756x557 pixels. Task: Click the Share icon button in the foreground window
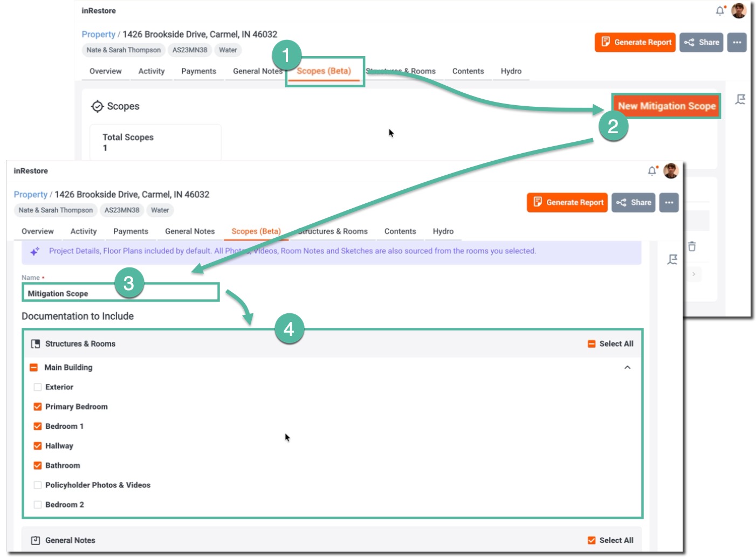coord(633,203)
